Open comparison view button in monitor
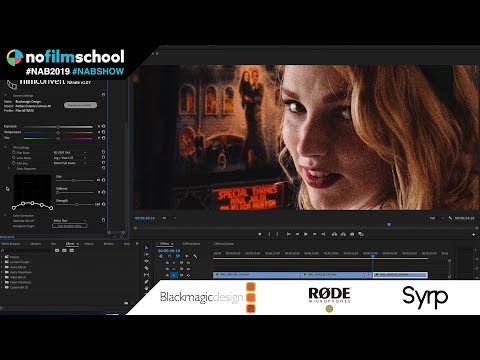Screen dimensions: 480x360 coord(361,234)
